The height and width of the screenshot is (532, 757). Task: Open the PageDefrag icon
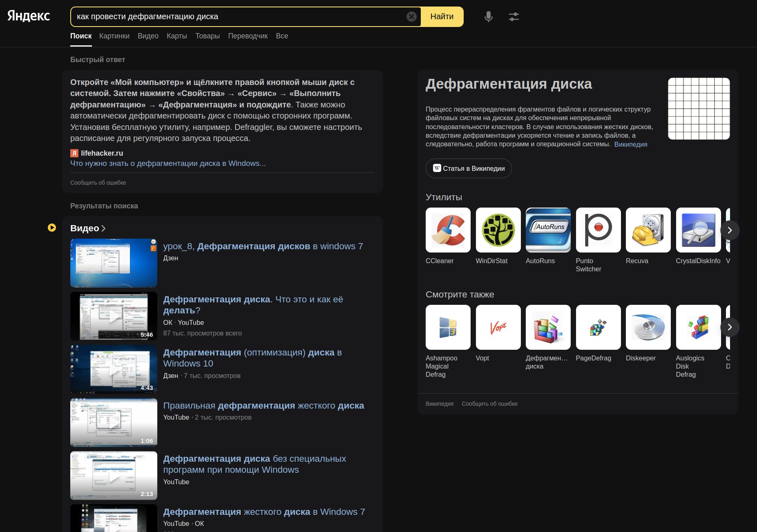pyautogui.click(x=598, y=327)
